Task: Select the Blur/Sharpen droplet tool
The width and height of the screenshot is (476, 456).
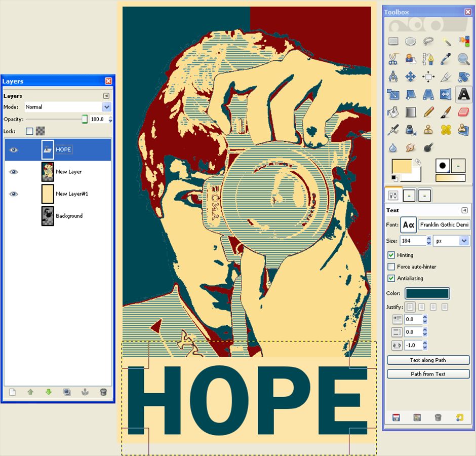Action: point(393,147)
